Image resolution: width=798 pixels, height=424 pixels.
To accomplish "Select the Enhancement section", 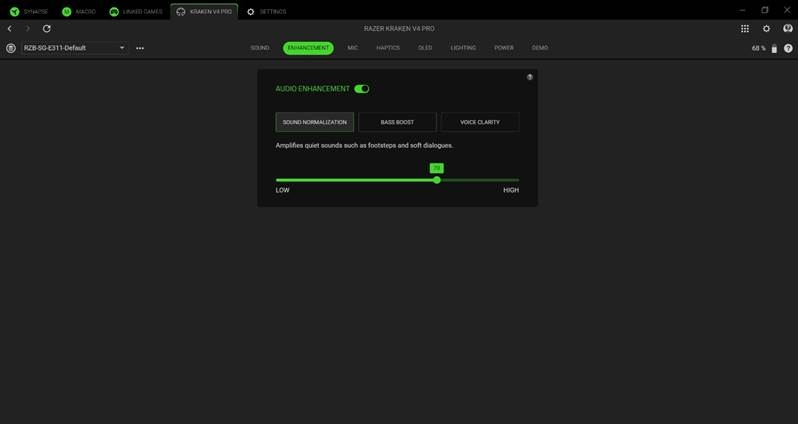I will [x=308, y=48].
